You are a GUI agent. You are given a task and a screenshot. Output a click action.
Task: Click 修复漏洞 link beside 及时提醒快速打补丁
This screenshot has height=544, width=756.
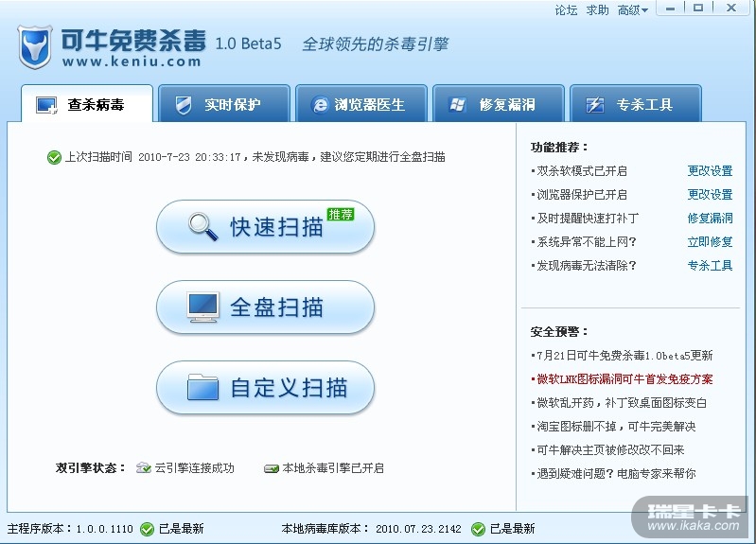coord(710,218)
